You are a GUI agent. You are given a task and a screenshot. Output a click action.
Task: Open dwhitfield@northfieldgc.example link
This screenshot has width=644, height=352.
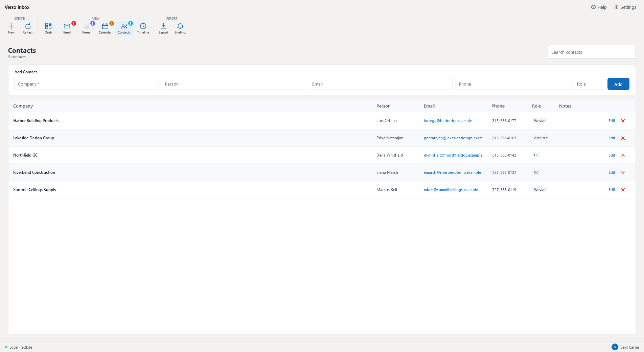click(453, 155)
